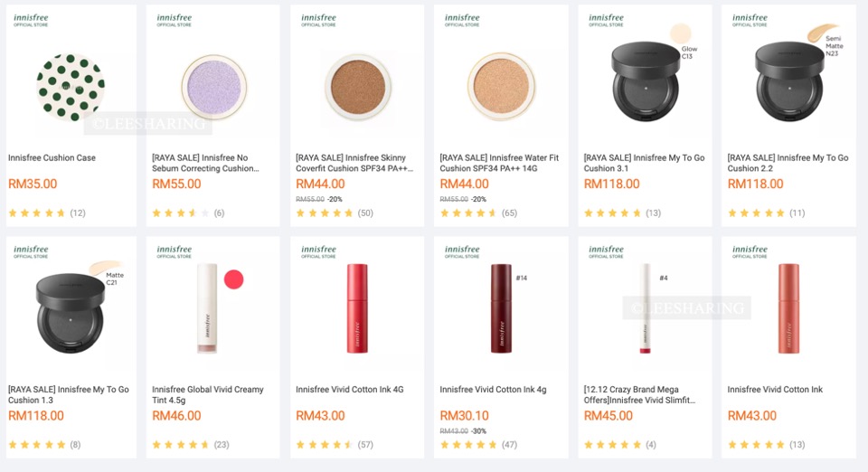Viewport: 868px width, 472px height.
Task: Click the Innisfree Vivid Cotton Ink 4G title
Action: click(x=349, y=390)
